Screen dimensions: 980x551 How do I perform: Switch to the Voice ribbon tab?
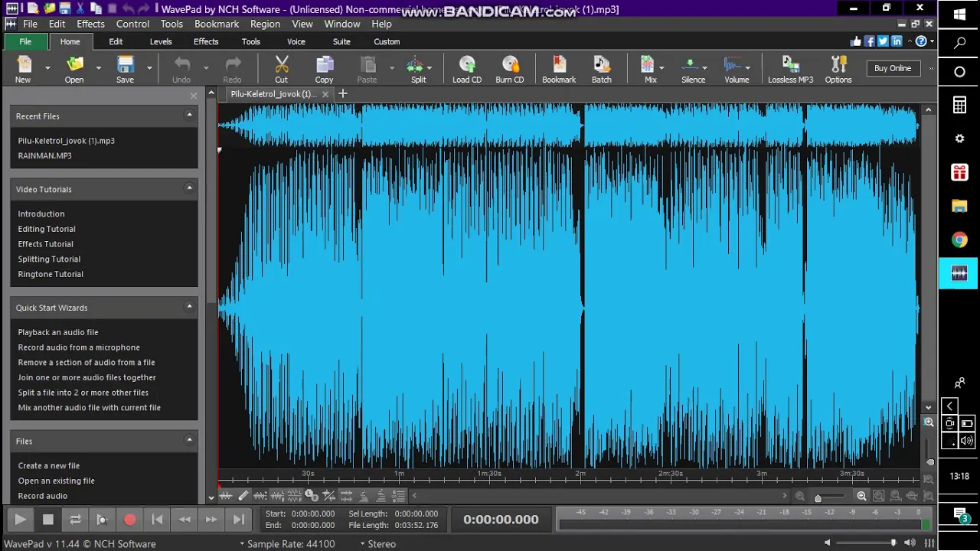[296, 41]
